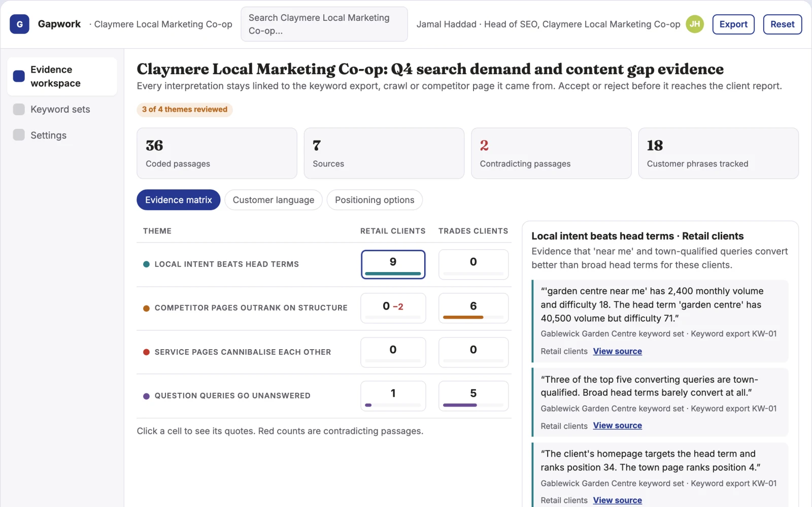
Task: Open View source for top five converting quote
Action: point(617,425)
